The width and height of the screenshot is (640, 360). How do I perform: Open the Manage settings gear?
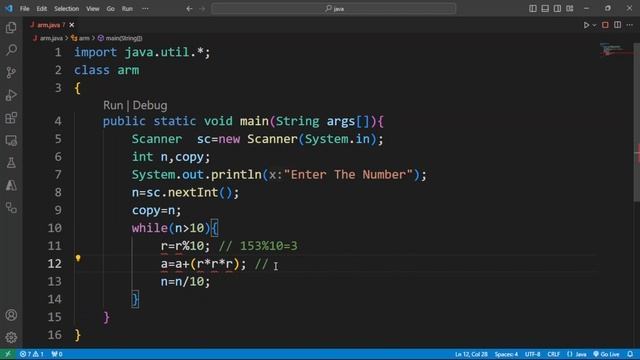click(11, 337)
